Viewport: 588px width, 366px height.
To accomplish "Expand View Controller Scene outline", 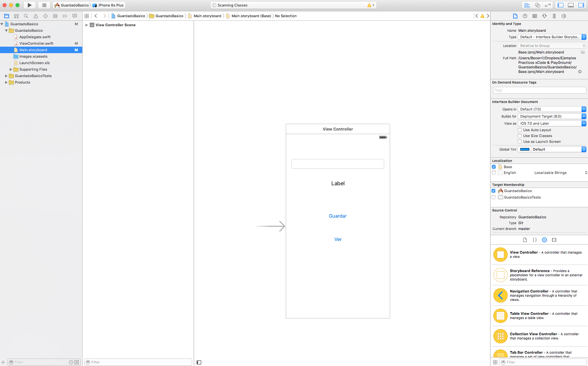I will pos(86,25).
